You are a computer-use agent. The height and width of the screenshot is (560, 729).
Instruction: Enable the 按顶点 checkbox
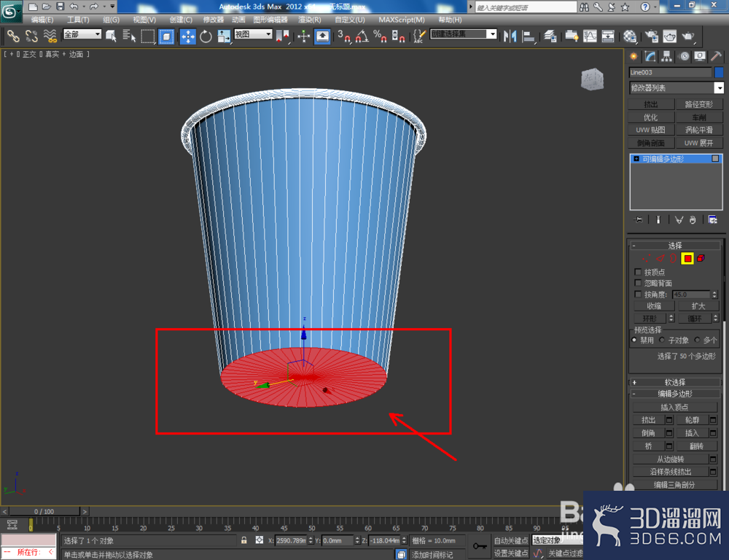point(638,272)
